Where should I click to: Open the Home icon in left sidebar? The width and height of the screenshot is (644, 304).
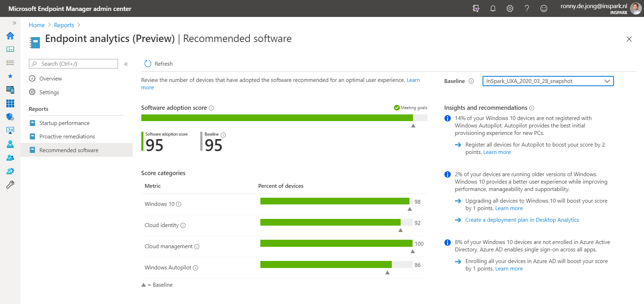coord(10,36)
